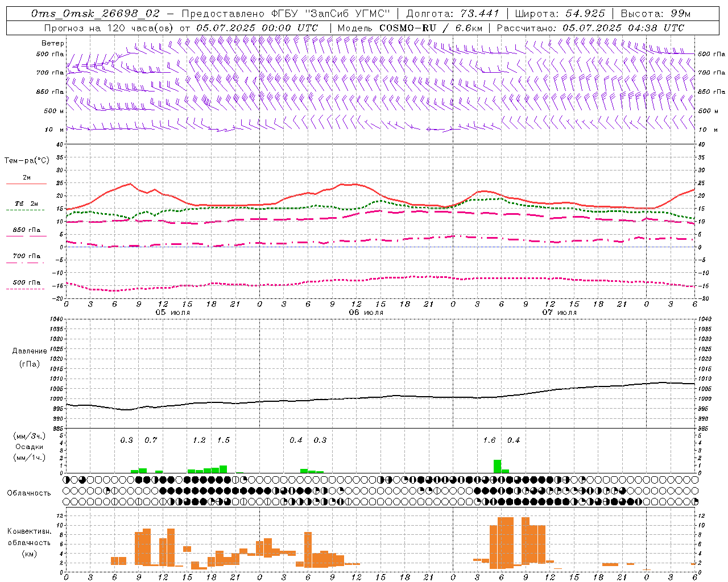This screenshot has width=728, height=582.
Task: Click the Td 2м legend label
Action: [27, 203]
